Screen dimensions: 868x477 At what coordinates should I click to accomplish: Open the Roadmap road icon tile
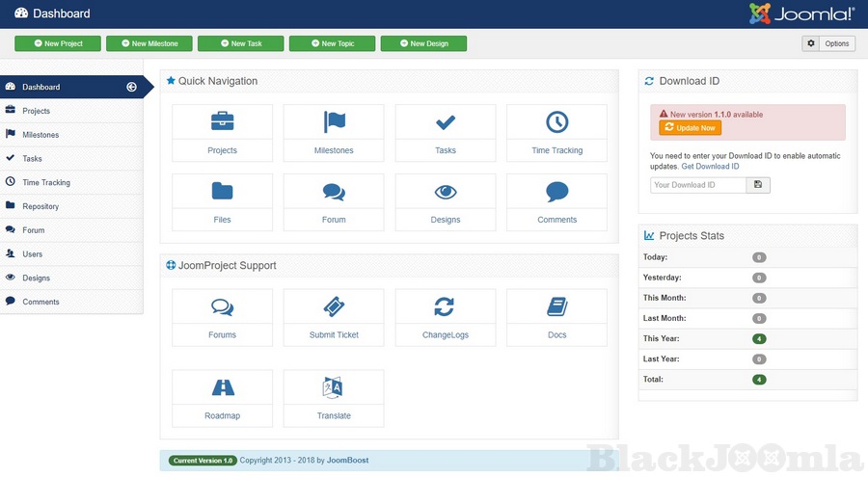(x=222, y=398)
